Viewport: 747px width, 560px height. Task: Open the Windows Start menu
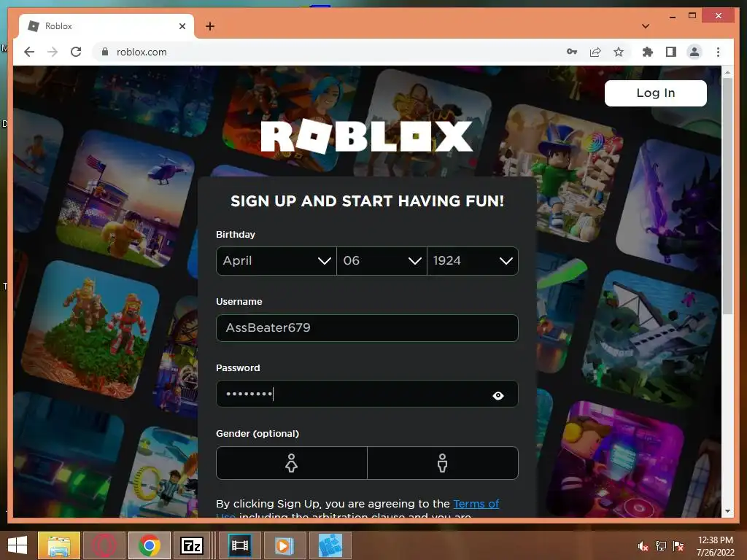[x=18, y=545]
